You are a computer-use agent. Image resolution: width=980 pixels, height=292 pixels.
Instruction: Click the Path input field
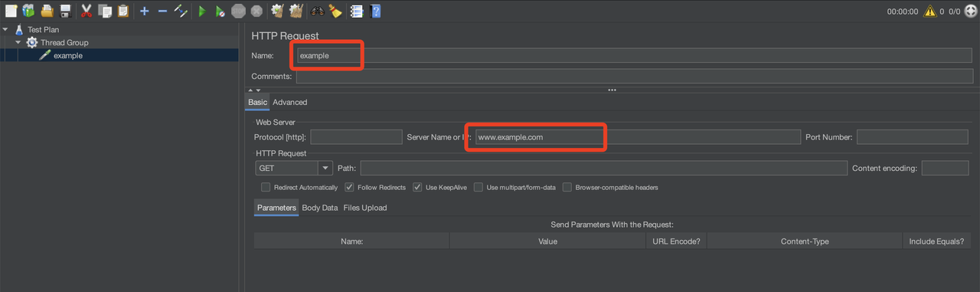604,168
